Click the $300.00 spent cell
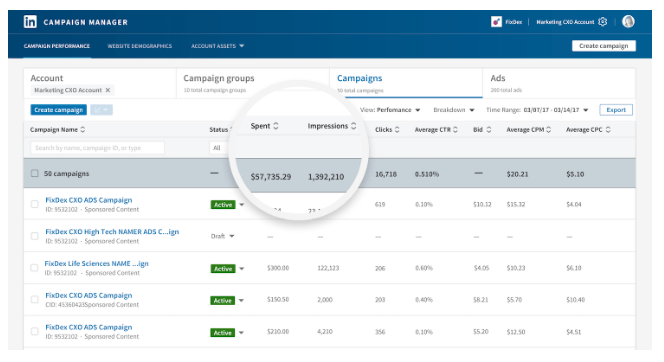 coord(278,268)
